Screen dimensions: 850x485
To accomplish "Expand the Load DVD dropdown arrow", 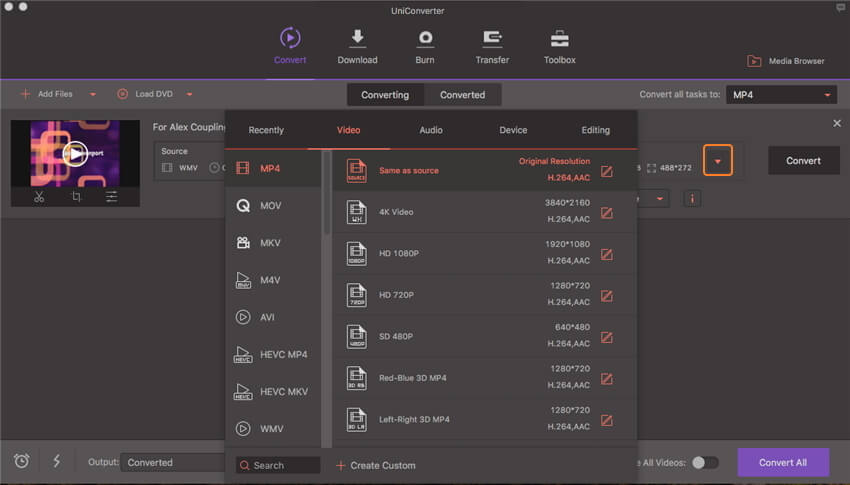I will 189,94.
